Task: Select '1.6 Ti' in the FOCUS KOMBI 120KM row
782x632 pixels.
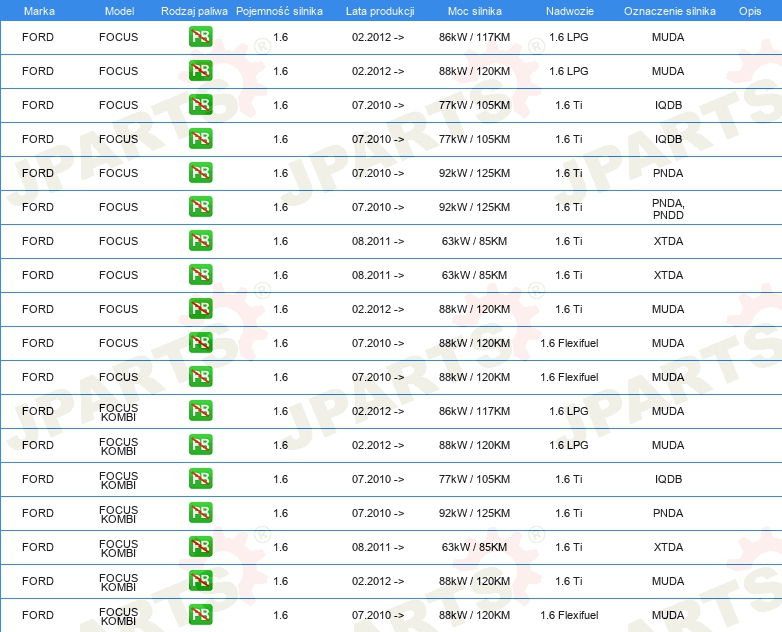Action: pyautogui.click(x=569, y=581)
